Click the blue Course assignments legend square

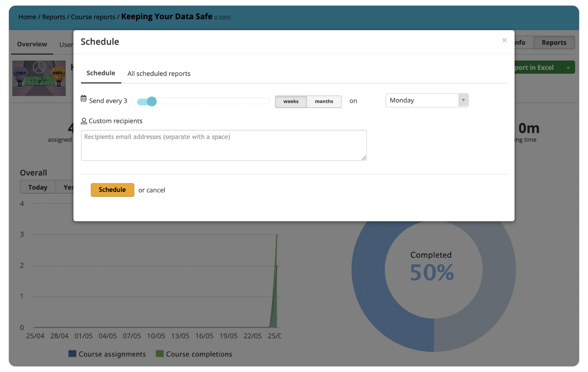[x=72, y=354]
